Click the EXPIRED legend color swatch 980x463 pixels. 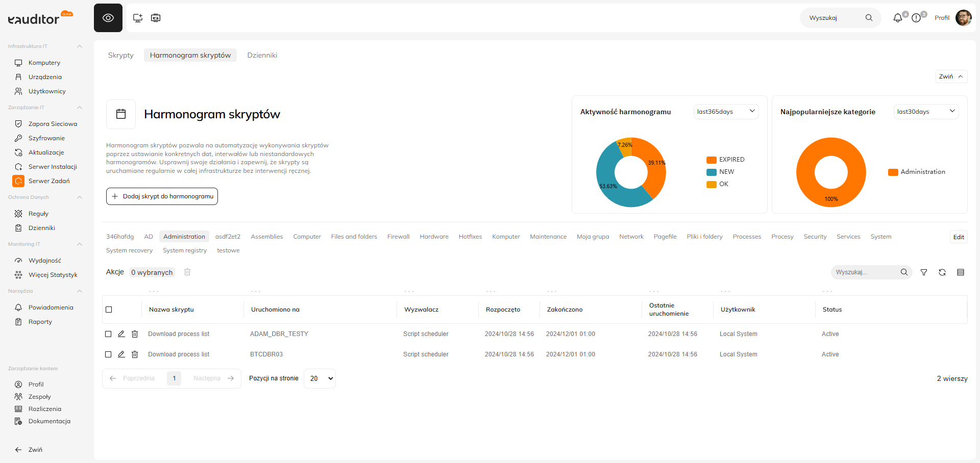tap(712, 160)
